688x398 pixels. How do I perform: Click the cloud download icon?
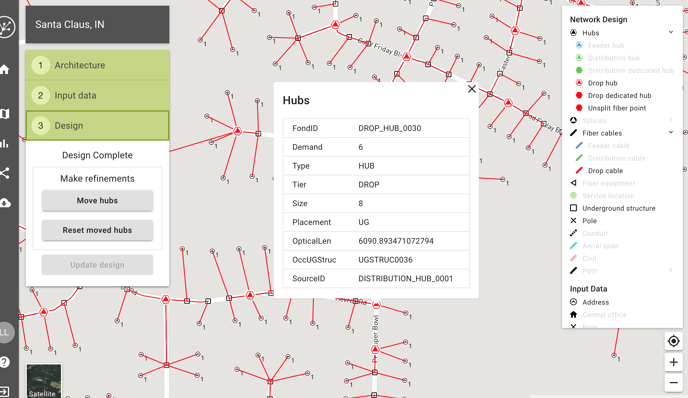point(4,203)
